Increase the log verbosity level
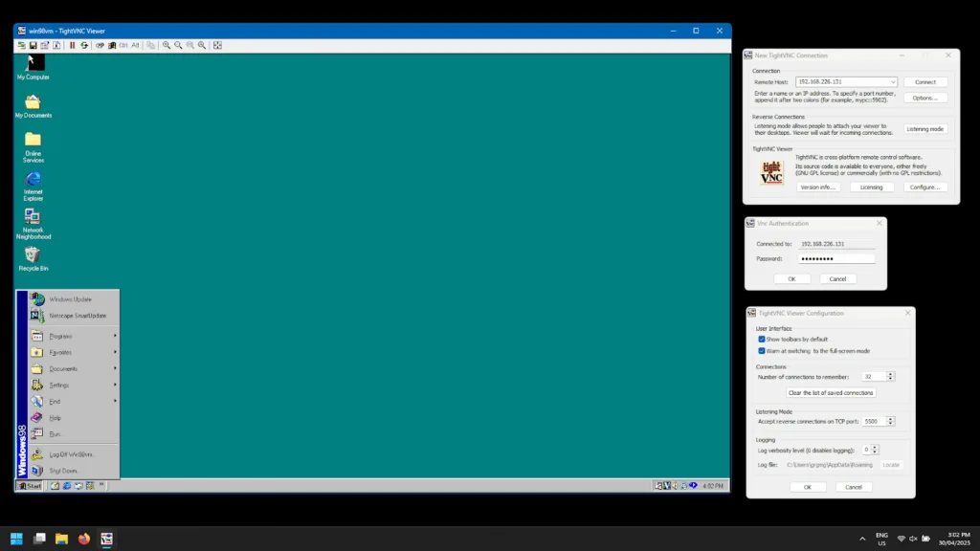 point(875,448)
